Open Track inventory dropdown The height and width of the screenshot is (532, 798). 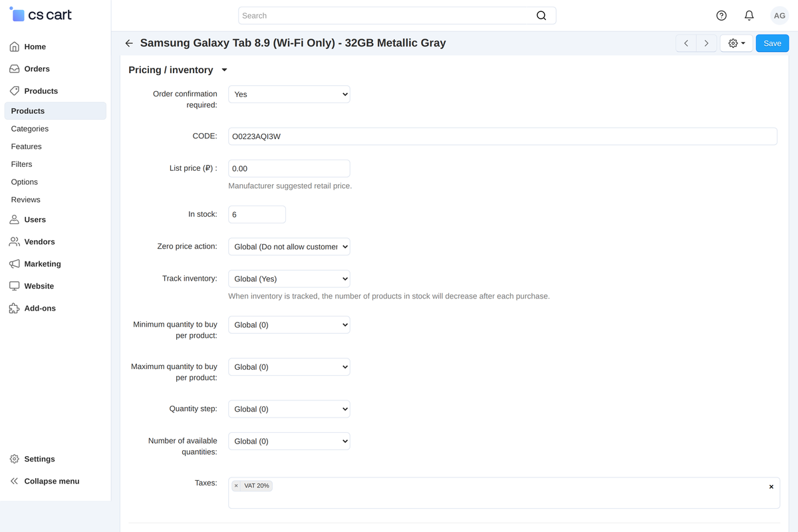(x=289, y=279)
